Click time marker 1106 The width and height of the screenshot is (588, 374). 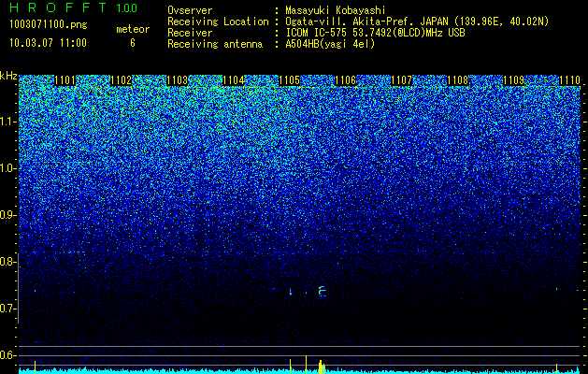(345, 80)
